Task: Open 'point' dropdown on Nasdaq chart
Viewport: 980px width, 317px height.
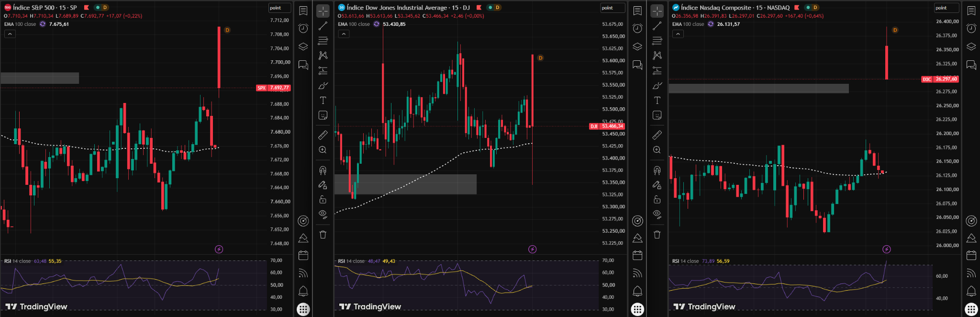Action: pyautogui.click(x=947, y=8)
